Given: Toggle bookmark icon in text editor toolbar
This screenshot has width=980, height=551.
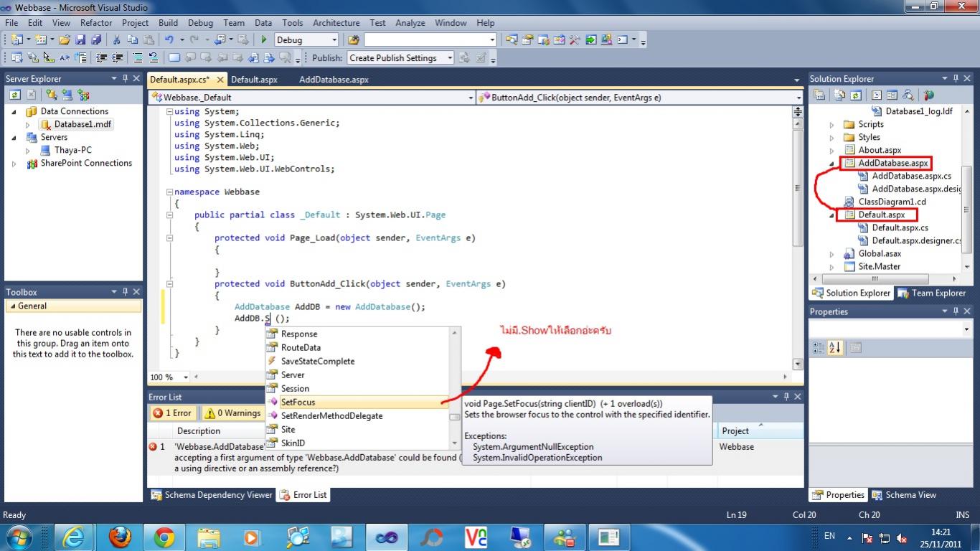Looking at the screenshot, I should point(174,58).
